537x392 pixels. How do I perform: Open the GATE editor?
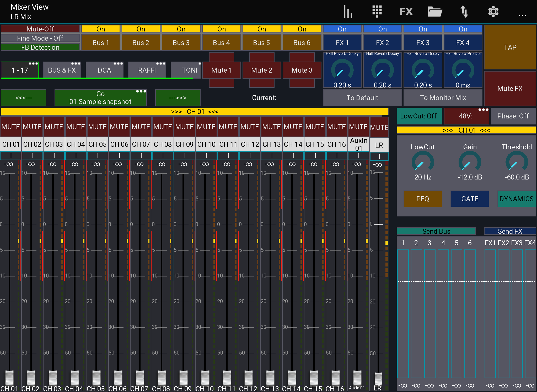tap(470, 199)
